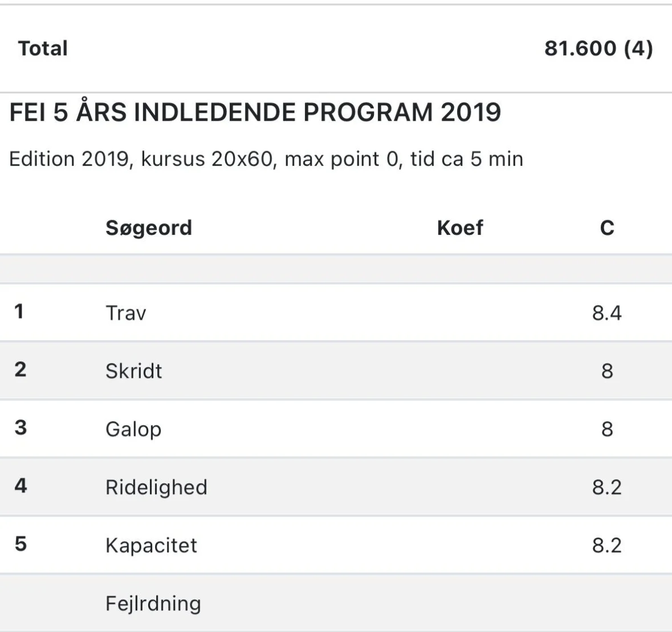The width and height of the screenshot is (672, 632).
Task: Select row number 5 in the table
Action: tap(21, 544)
